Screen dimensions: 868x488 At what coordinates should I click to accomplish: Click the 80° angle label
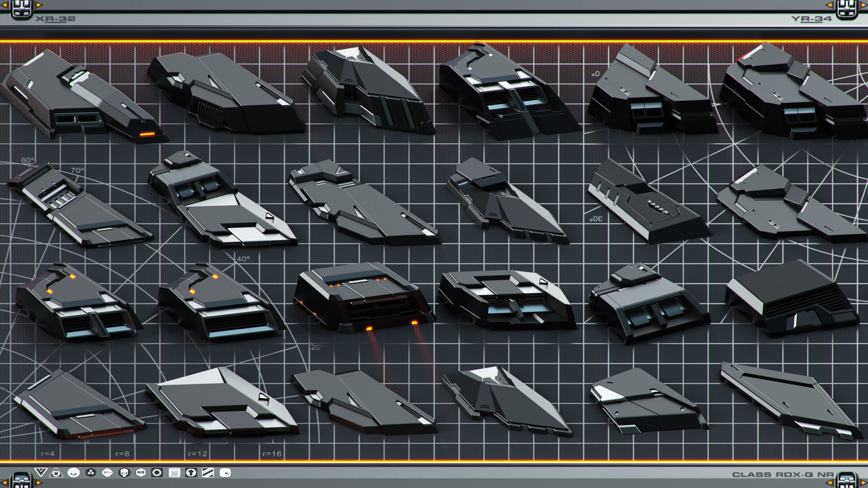point(28,160)
